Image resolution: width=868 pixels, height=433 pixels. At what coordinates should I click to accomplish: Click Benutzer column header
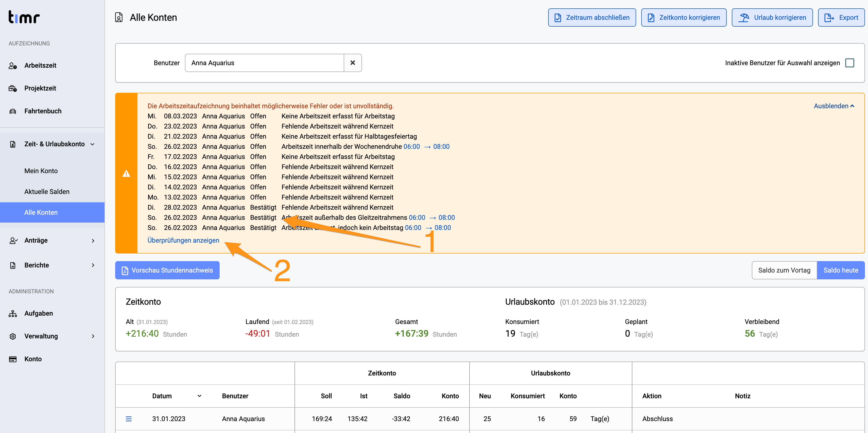point(235,396)
